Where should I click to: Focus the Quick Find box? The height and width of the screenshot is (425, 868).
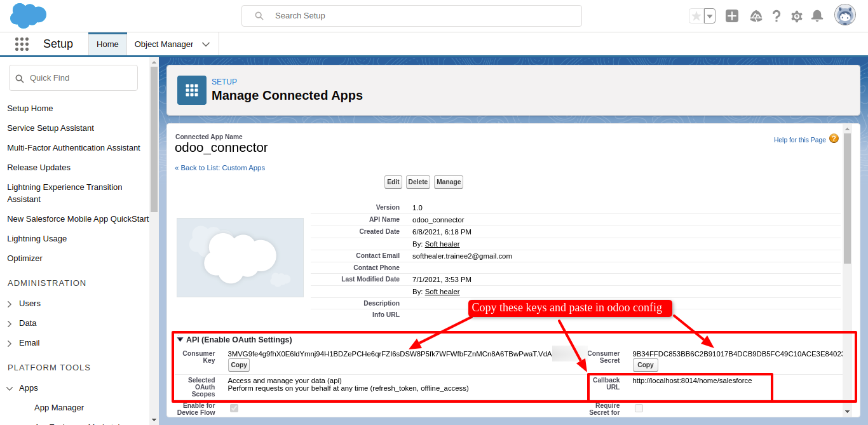[73, 78]
